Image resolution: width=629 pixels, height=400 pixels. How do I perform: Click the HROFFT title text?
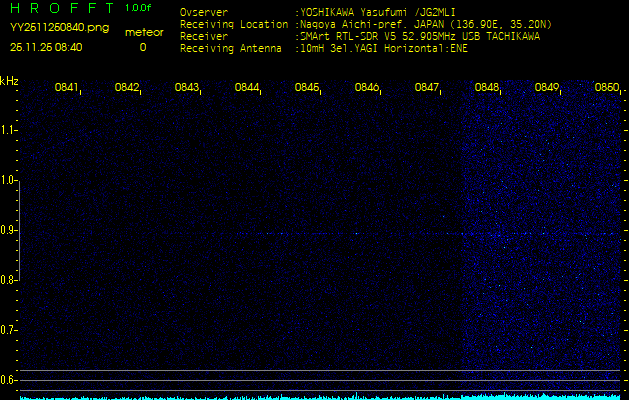[62, 8]
